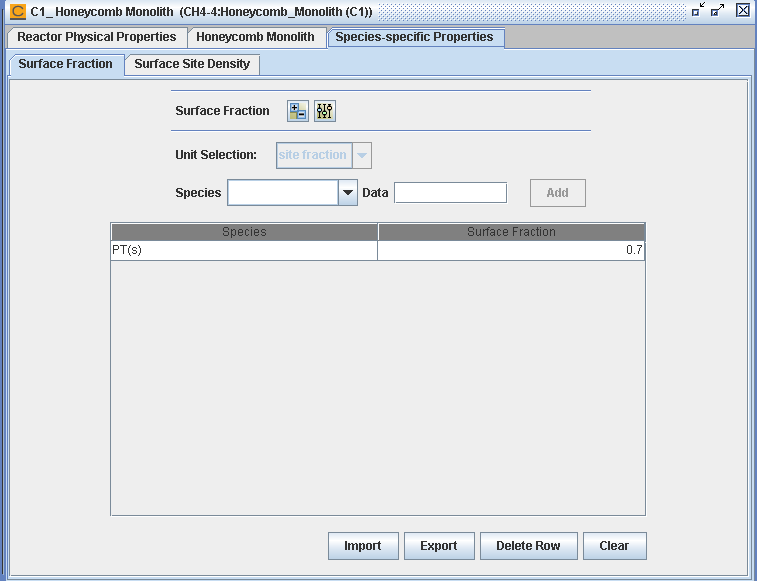Viewport: 757px width, 581px height.
Task: Click the Data input field
Action: 450,193
